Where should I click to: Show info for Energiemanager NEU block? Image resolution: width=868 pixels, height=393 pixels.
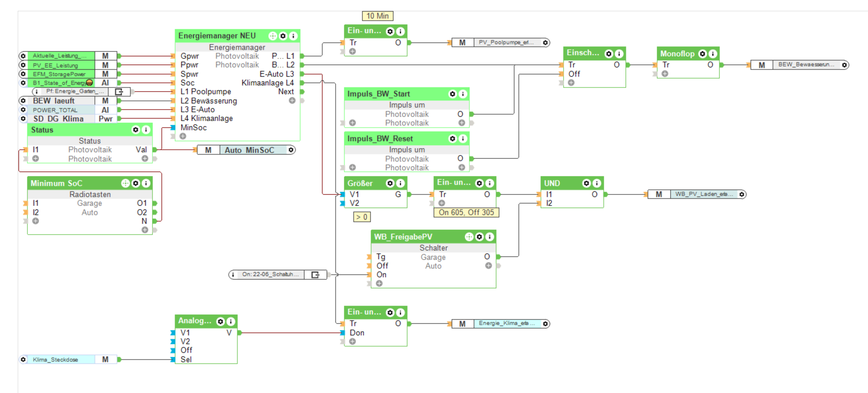click(293, 36)
